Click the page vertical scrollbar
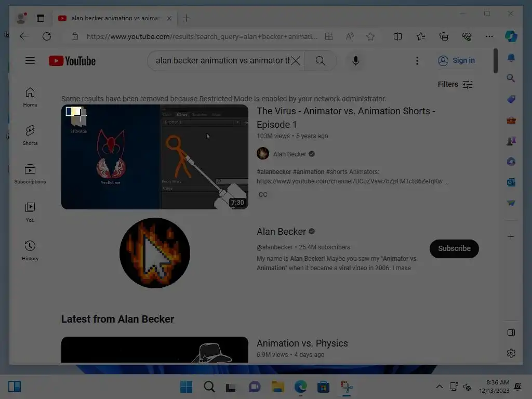Screen dimensions: 532x399 pos(495,61)
